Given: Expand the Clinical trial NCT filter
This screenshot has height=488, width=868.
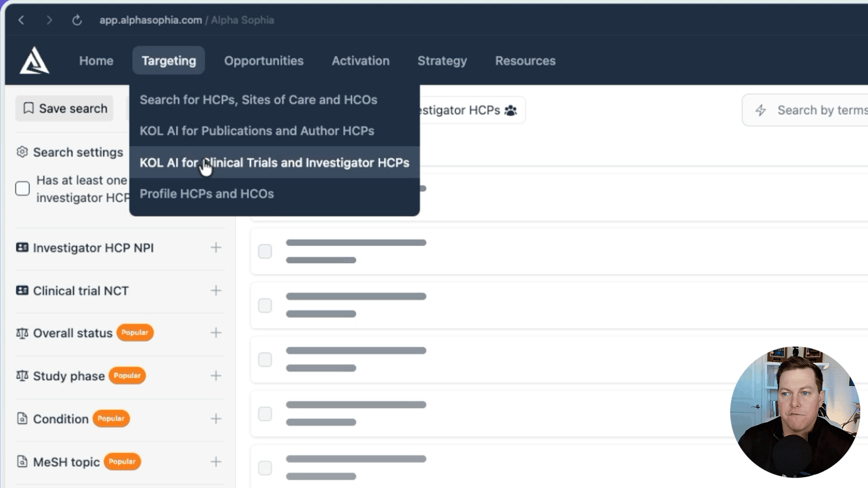Looking at the screenshot, I should click(216, 291).
